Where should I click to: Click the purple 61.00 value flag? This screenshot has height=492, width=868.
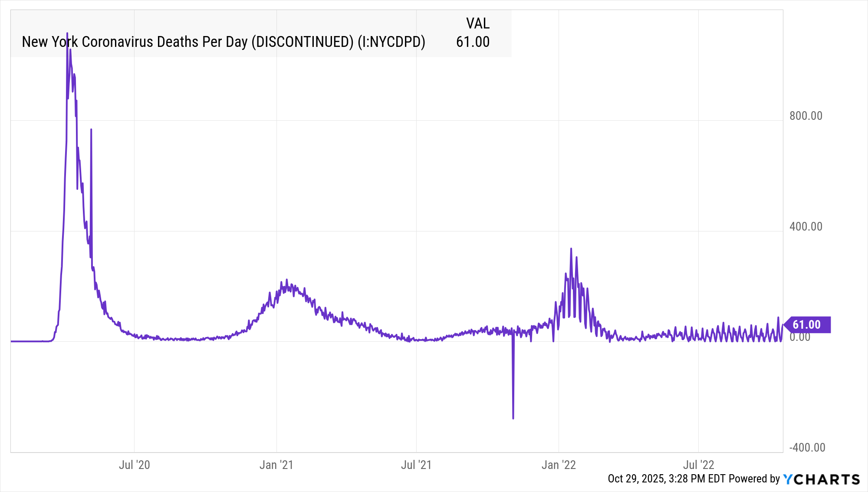pos(807,325)
